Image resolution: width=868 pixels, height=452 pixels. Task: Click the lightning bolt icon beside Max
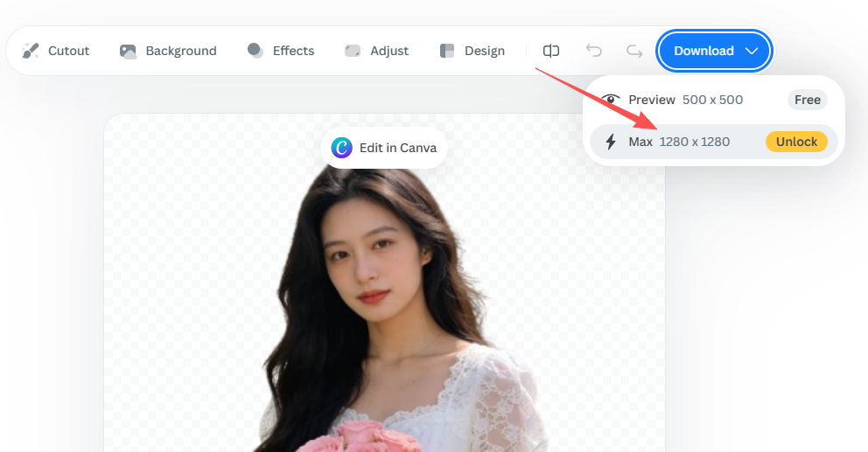coord(611,142)
